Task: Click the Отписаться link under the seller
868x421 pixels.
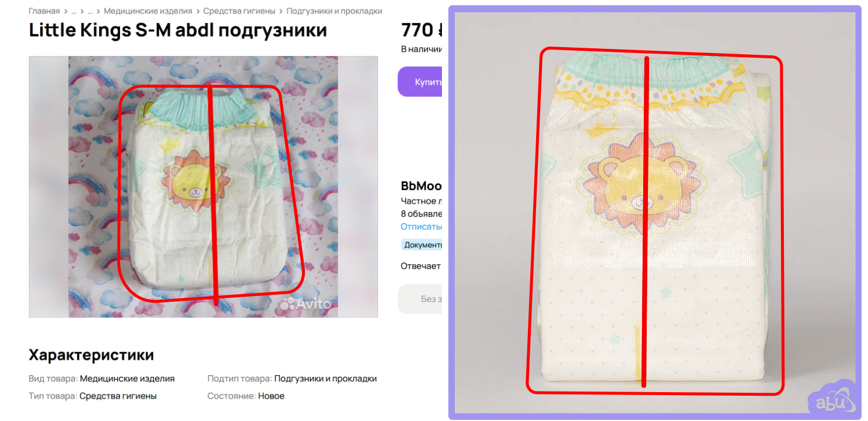Action: tap(421, 227)
